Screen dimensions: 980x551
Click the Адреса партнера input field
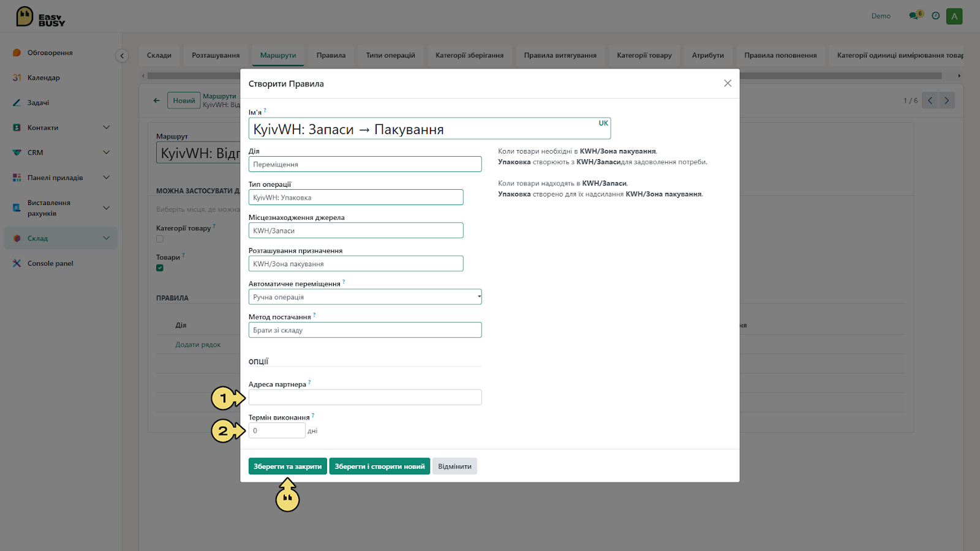[365, 397]
